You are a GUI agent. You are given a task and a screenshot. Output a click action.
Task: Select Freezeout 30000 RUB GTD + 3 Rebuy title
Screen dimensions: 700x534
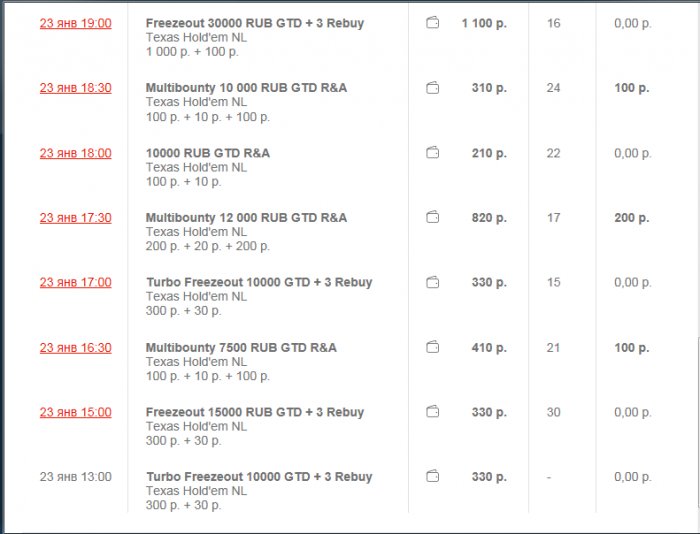tap(255, 23)
